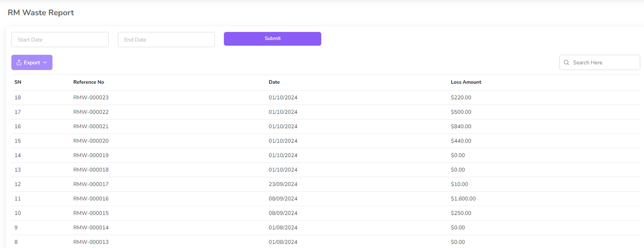Select row with reference RMW-000015
The image size is (644, 248).
coord(91,213)
